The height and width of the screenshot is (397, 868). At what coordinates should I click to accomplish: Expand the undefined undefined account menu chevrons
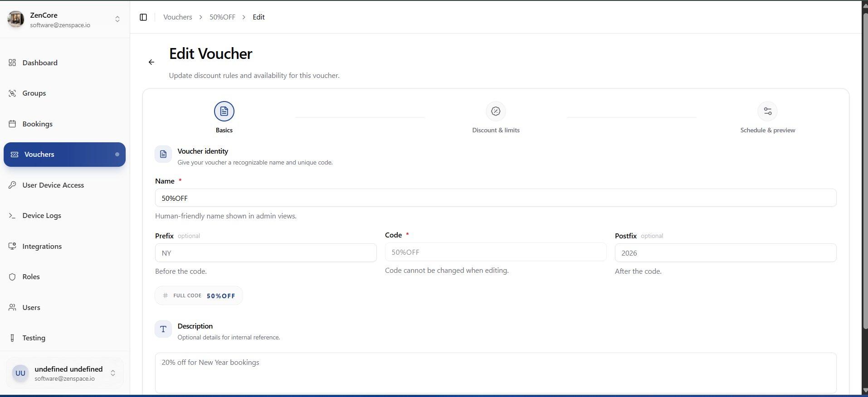pos(113,373)
